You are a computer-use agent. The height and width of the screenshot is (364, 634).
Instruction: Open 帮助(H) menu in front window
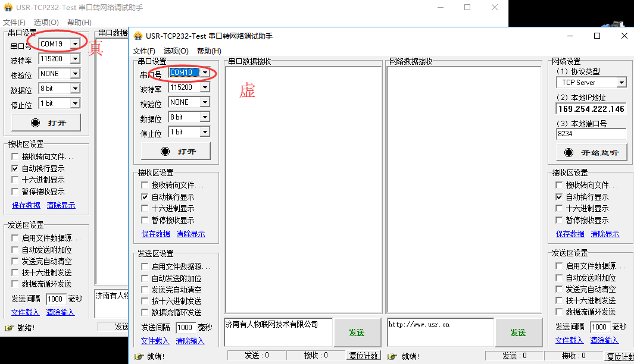pyautogui.click(x=209, y=51)
